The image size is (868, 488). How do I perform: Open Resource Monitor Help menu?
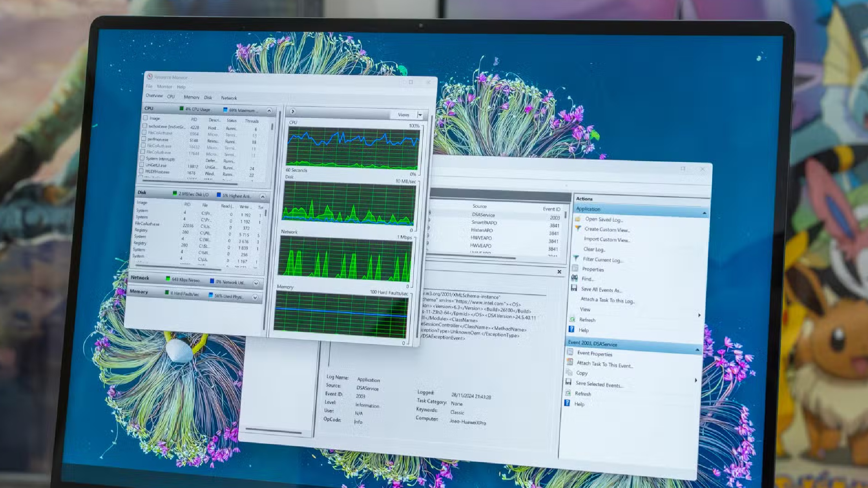pyautogui.click(x=181, y=87)
